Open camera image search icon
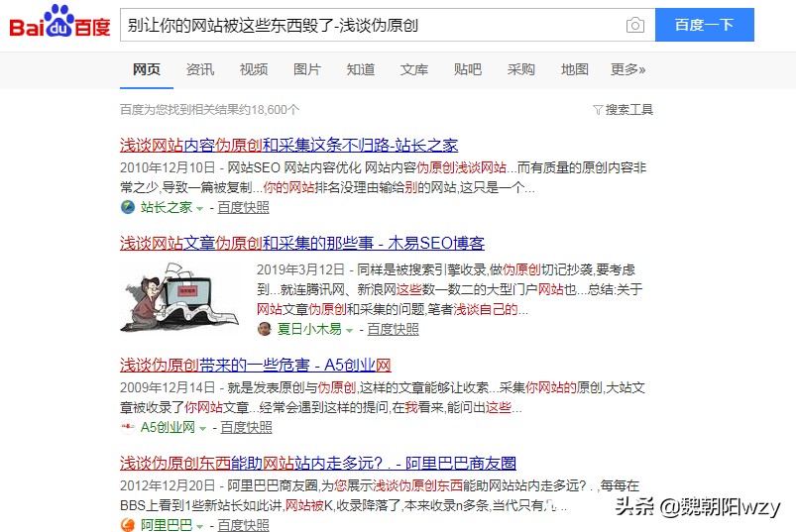 tap(635, 25)
